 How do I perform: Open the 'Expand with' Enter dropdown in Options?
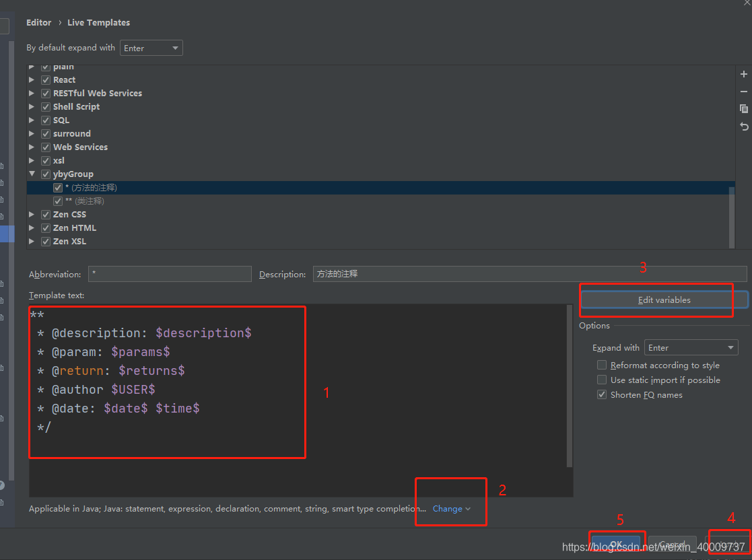691,347
